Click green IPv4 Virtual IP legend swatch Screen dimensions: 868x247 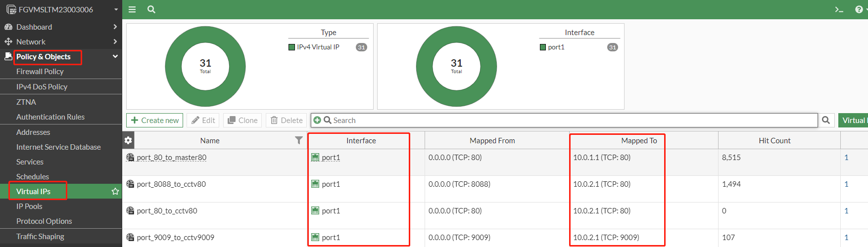[x=292, y=47]
